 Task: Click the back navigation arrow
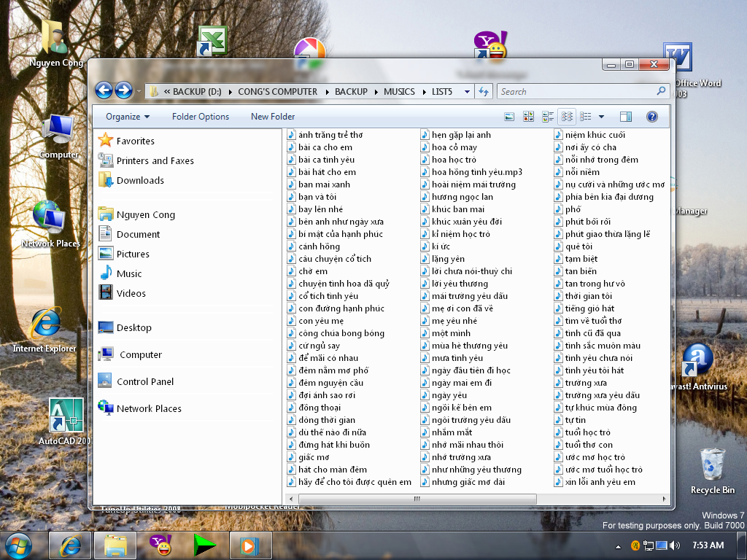(x=104, y=90)
